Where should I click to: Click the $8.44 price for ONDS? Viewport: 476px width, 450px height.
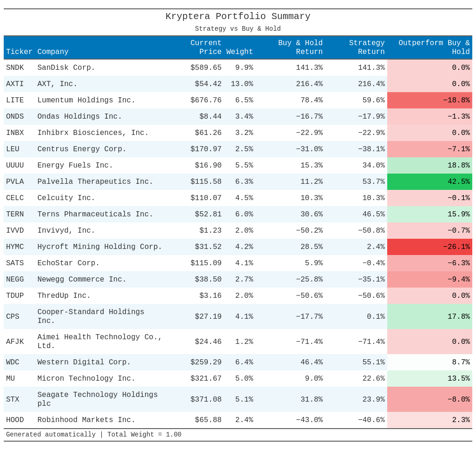point(211,116)
